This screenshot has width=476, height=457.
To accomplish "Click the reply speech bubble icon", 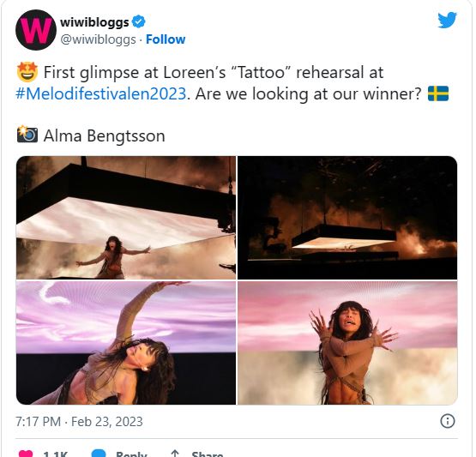I will click(x=99, y=454).
